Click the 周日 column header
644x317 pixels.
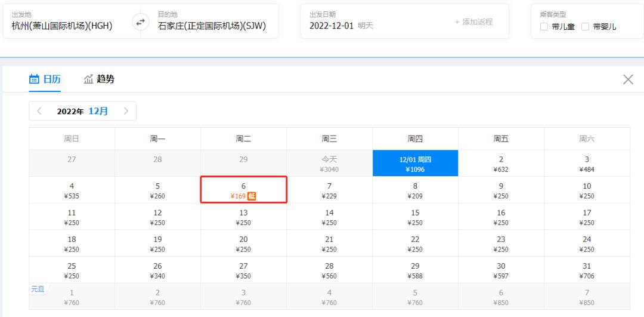[72, 139]
